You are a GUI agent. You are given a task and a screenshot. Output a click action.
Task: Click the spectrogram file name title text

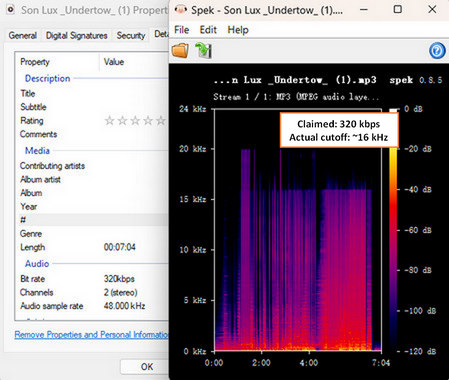pyautogui.click(x=295, y=80)
